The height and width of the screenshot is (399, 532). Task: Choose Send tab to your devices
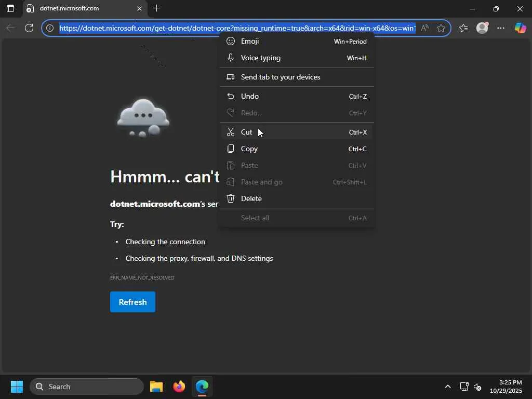click(297, 77)
